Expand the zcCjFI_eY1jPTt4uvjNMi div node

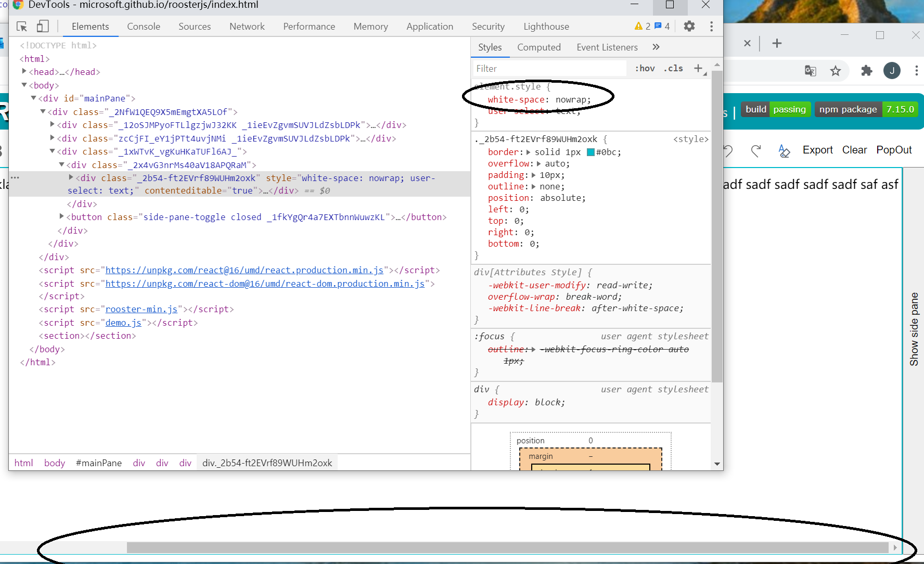53,138
